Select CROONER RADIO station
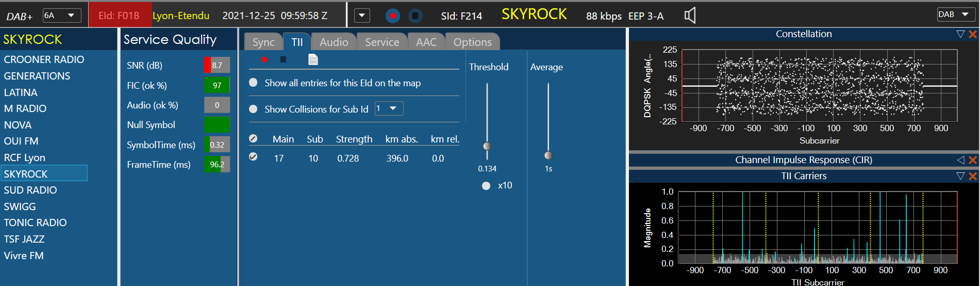Image resolution: width=980 pixels, height=286 pixels. pyautogui.click(x=44, y=59)
